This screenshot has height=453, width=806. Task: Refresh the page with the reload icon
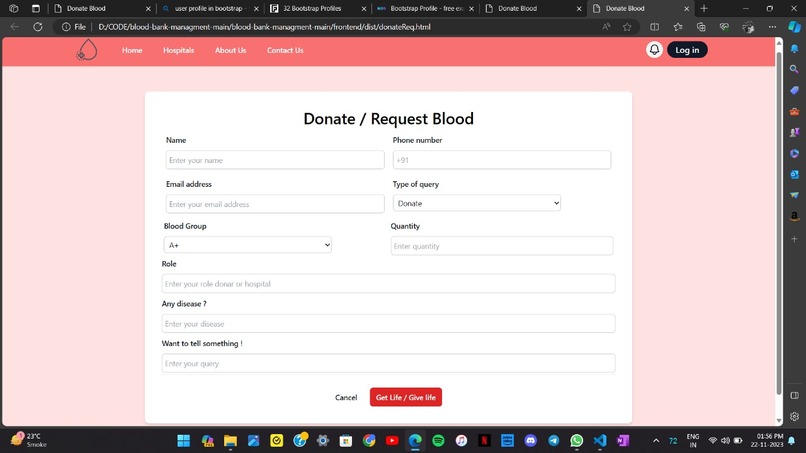point(38,27)
